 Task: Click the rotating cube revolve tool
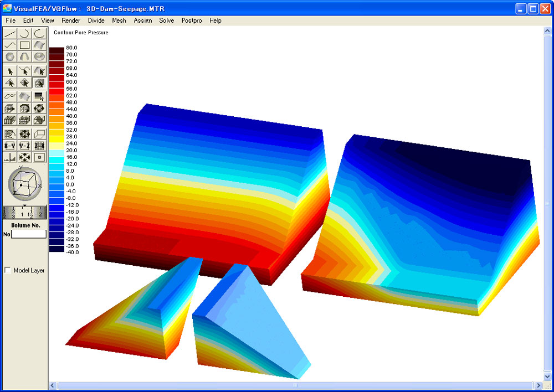click(24, 108)
